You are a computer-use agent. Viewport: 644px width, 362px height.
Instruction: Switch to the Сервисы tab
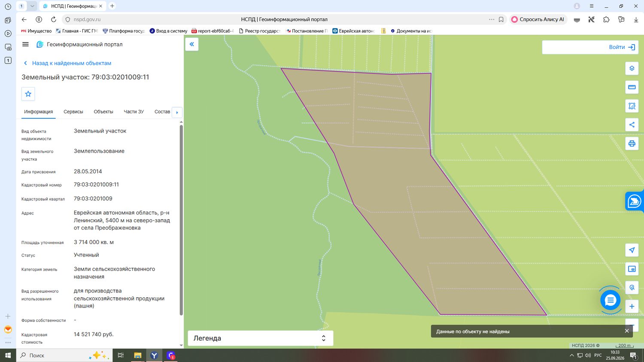tap(73, 112)
